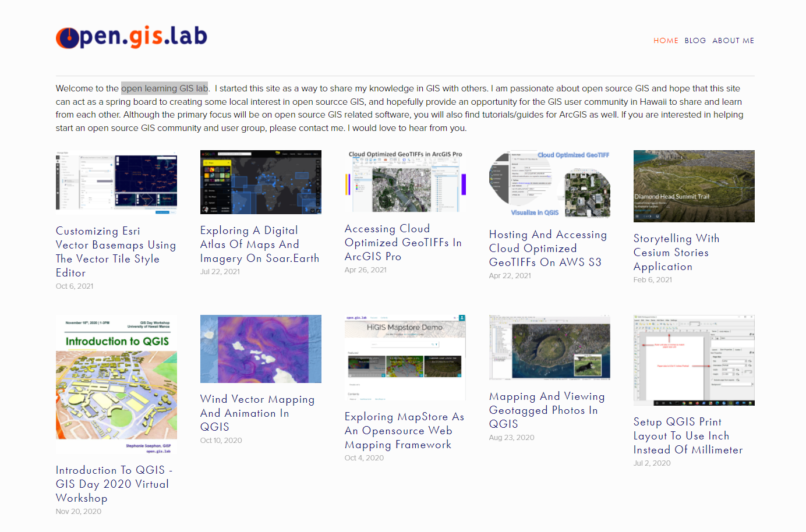
Task: Open the Diamond Head Summit Trail thumbnail
Action: click(x=694, y=186)
